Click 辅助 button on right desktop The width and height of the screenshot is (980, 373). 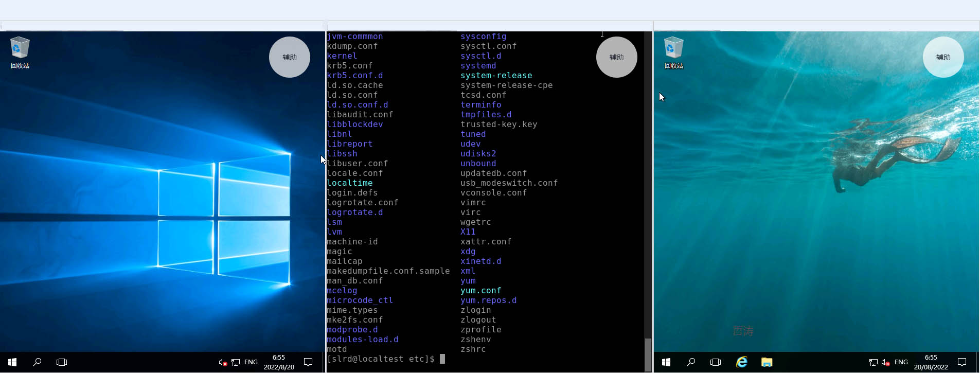(x=943, y=57)
